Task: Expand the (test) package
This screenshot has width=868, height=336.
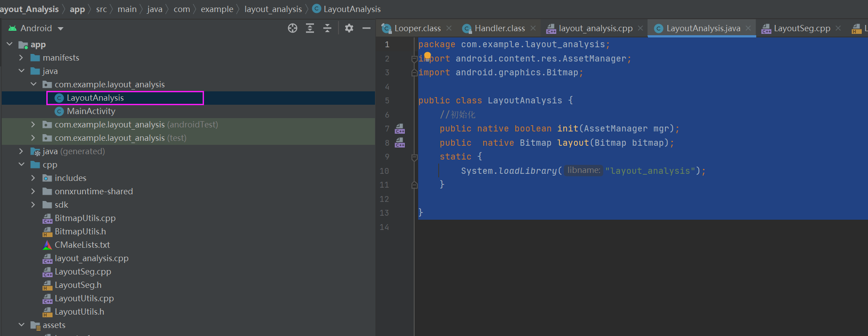Action: (x=33, y=138)
